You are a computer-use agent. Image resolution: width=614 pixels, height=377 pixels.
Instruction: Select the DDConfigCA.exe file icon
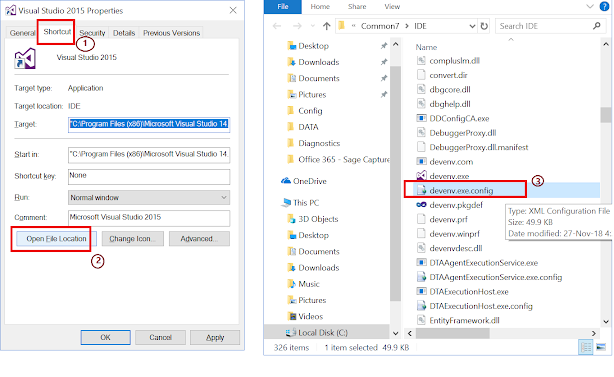click(421, 118)
